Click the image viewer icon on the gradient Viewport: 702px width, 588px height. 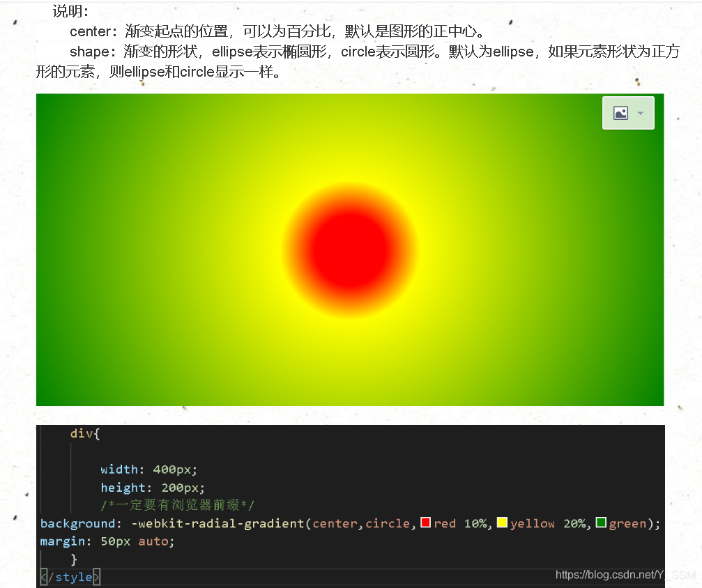coord(622,112)
